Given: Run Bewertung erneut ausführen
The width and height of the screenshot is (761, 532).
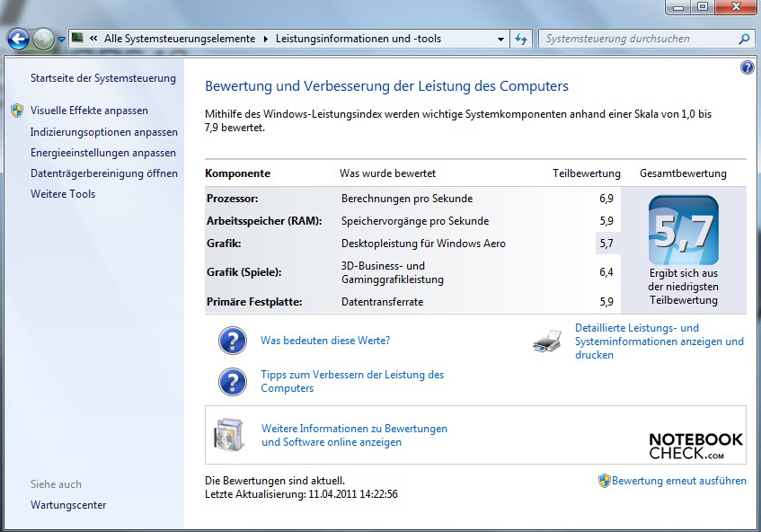Looking at the screenshot, I should point(679,481).
